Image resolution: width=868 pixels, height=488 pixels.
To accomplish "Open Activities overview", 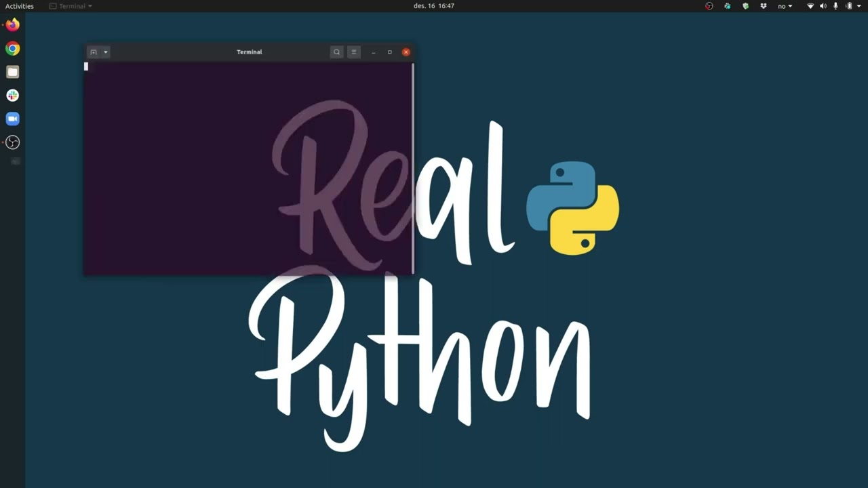I will 20,6.
